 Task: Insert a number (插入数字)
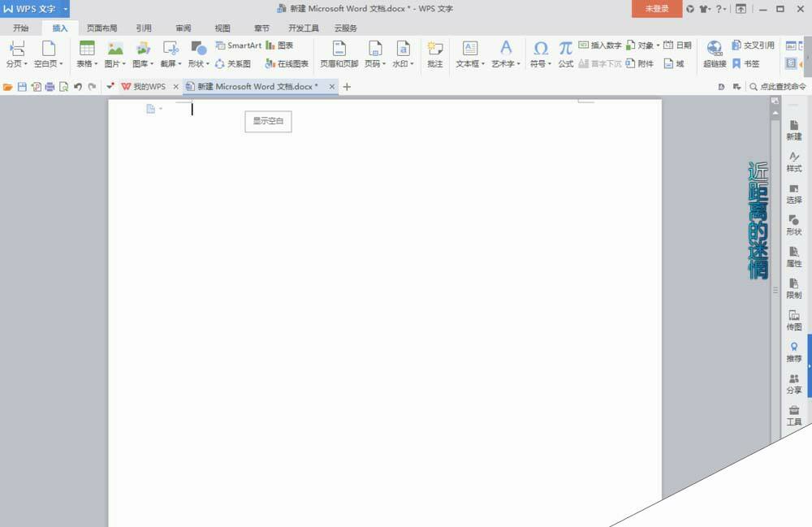[x=600, y=45]
